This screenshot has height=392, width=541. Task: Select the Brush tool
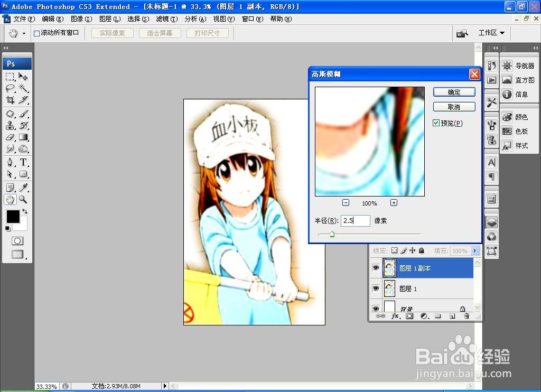pos(23,114)
